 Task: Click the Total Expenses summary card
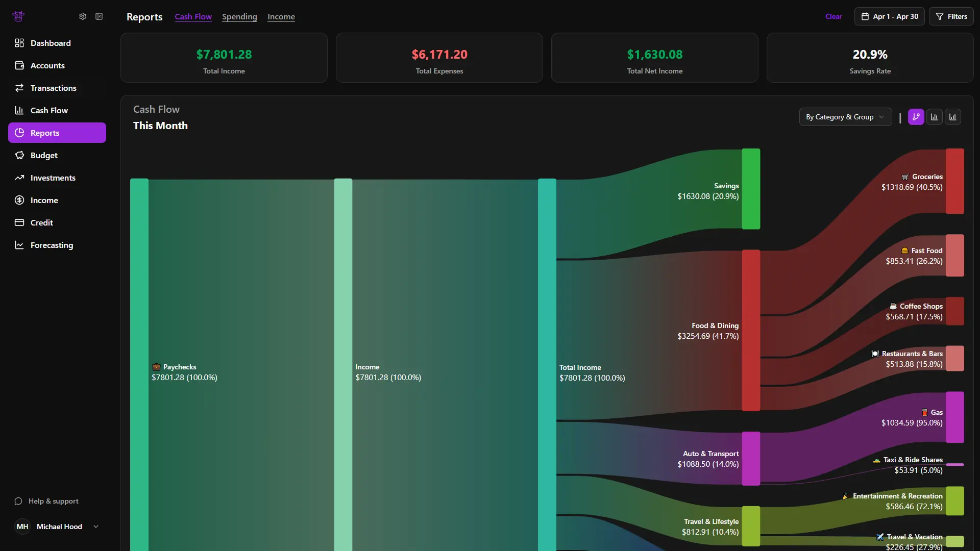[439, 58]
